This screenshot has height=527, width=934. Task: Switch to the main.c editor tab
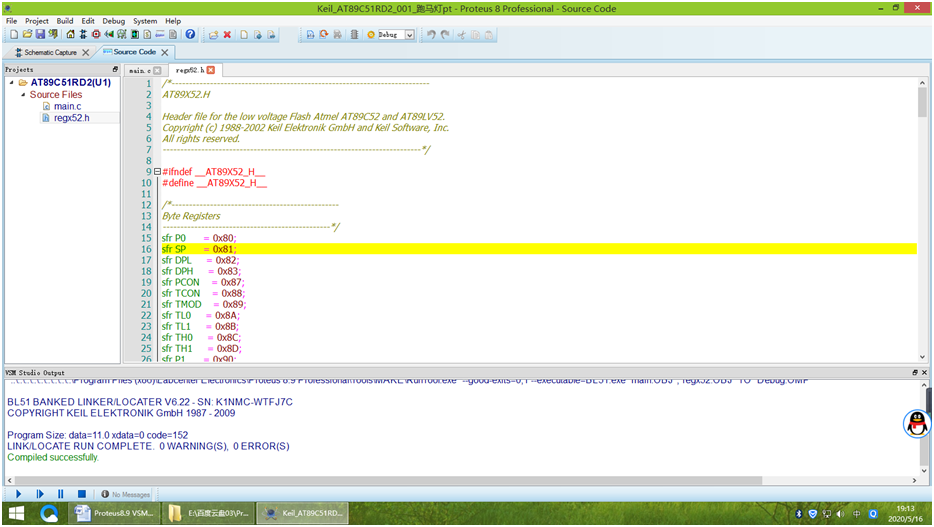click(x=140, y=70)
